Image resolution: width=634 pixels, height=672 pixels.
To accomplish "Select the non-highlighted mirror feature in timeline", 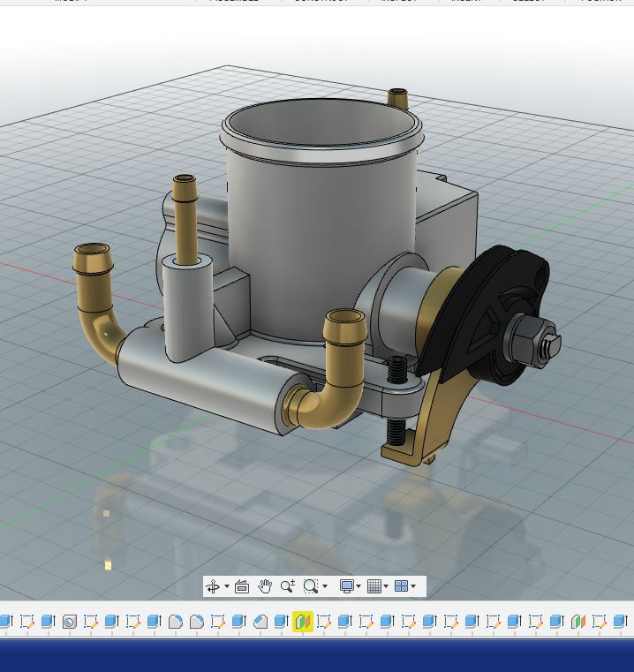I will (x=578, y=622).
